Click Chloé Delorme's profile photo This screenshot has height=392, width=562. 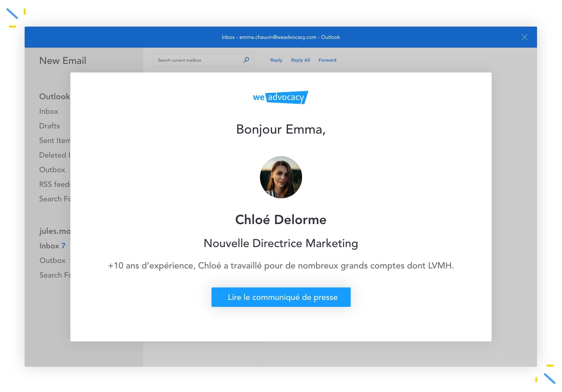click(x=281, y=177)
